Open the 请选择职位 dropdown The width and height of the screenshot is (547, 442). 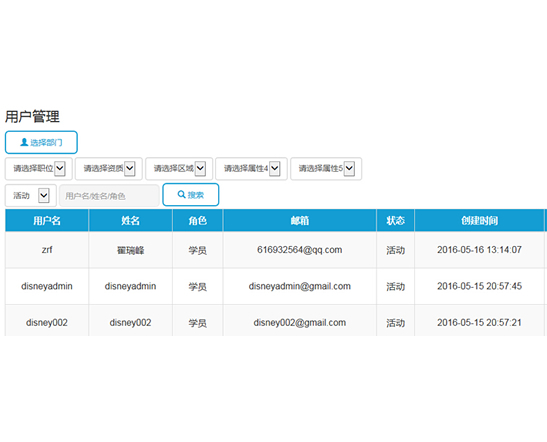[x=39, y=169]
